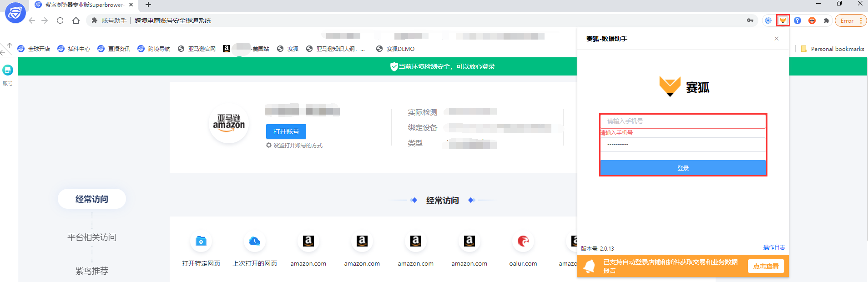
Task: Open the 跨境导航 bookmark
Action: click(x=154, y=49)
